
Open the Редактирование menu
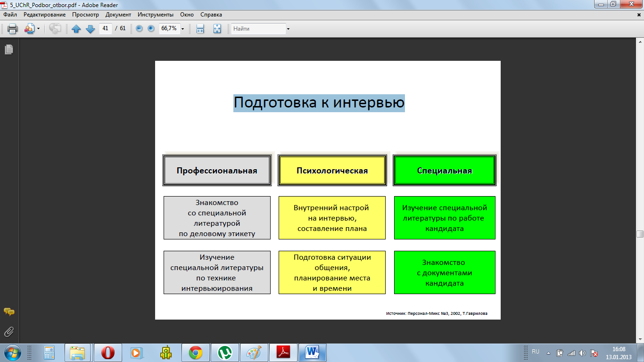[45, 15]
